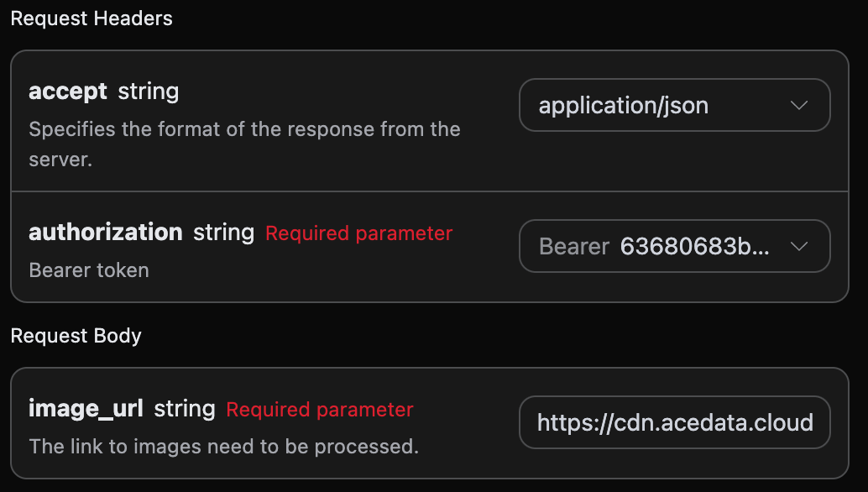Select the bold "image_url" parameter name

pos(86,409)
